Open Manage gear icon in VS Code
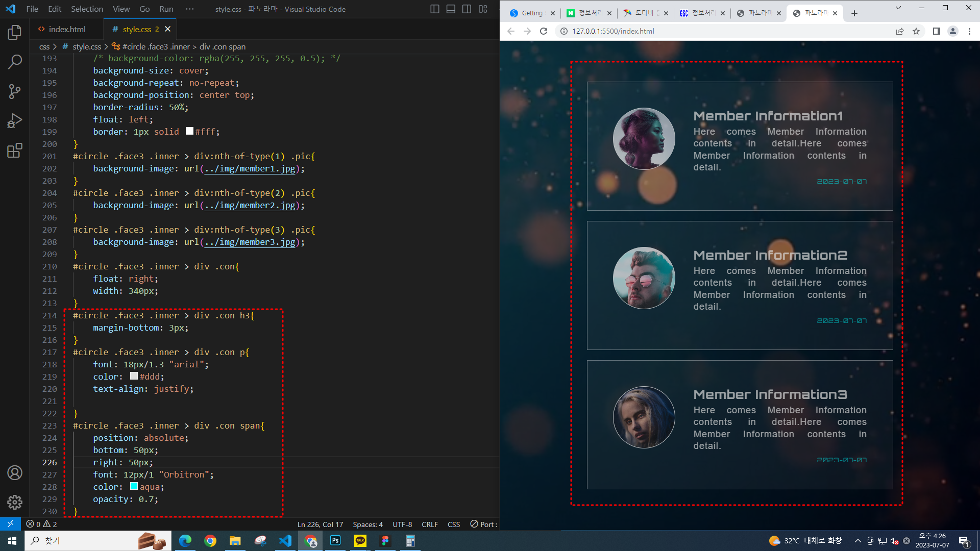The width and height of the screenshot is (980, 551). (15, 502)
